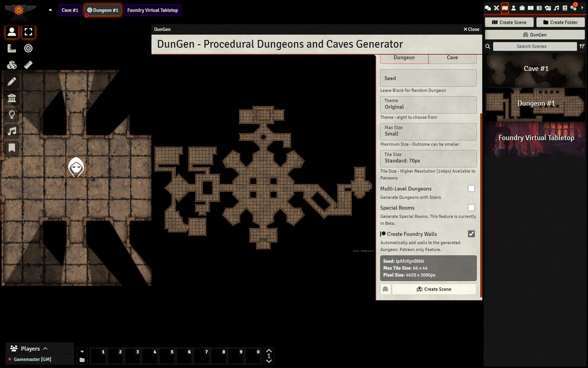The width and height of the screenshot is (588, 368).
Task: Activate the Select Tokens tool
Action: 28,32
